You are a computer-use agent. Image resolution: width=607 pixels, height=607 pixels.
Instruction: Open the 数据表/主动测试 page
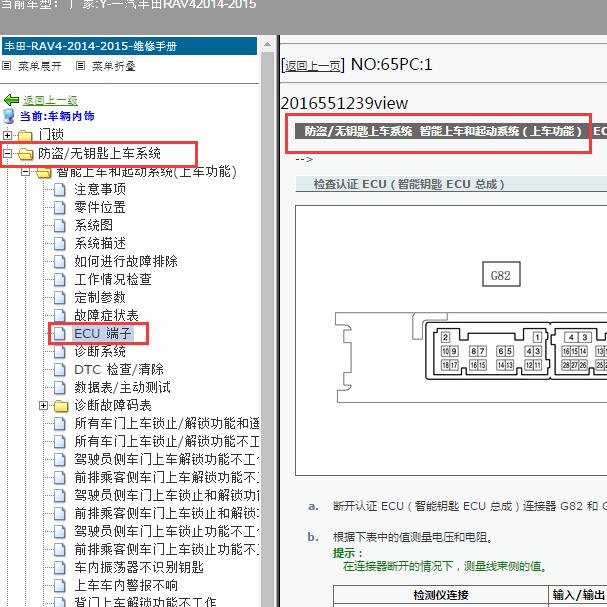tap(122, 388)
